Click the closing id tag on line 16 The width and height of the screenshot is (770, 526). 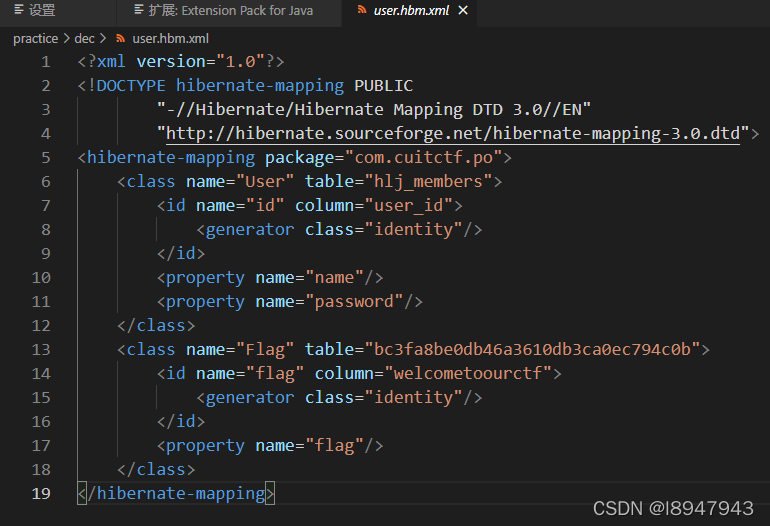coord(181,421)
